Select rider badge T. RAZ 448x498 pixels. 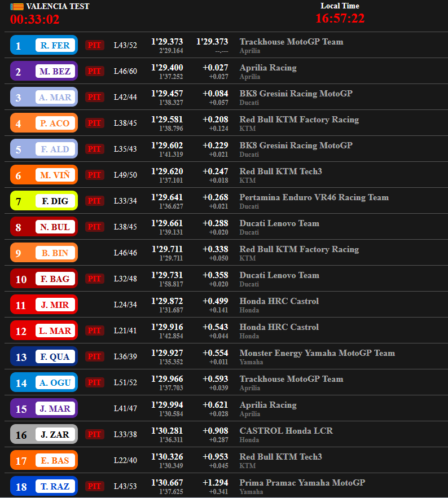pos(44,486)
